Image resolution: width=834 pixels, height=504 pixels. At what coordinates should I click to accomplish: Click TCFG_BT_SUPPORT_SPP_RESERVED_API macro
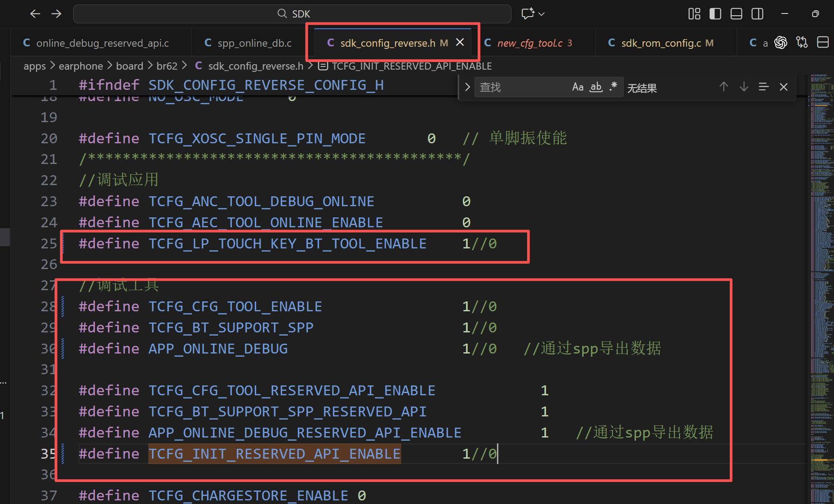pos(288,411)
